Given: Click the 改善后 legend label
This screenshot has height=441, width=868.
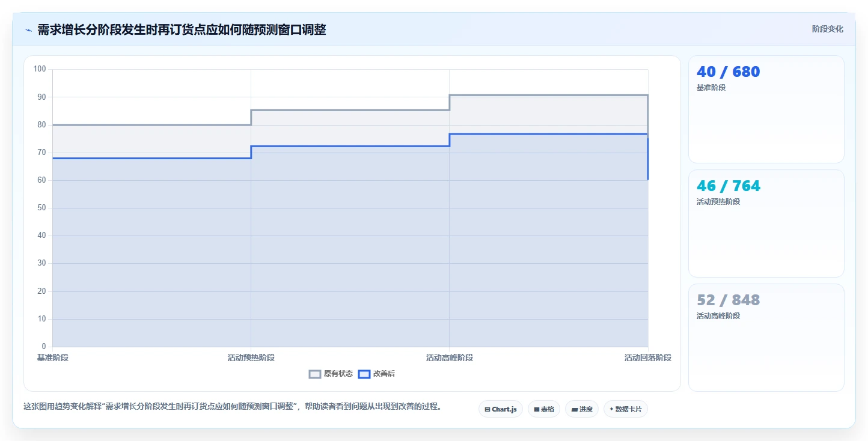Looking at the screenshot, I should (384, 374).
